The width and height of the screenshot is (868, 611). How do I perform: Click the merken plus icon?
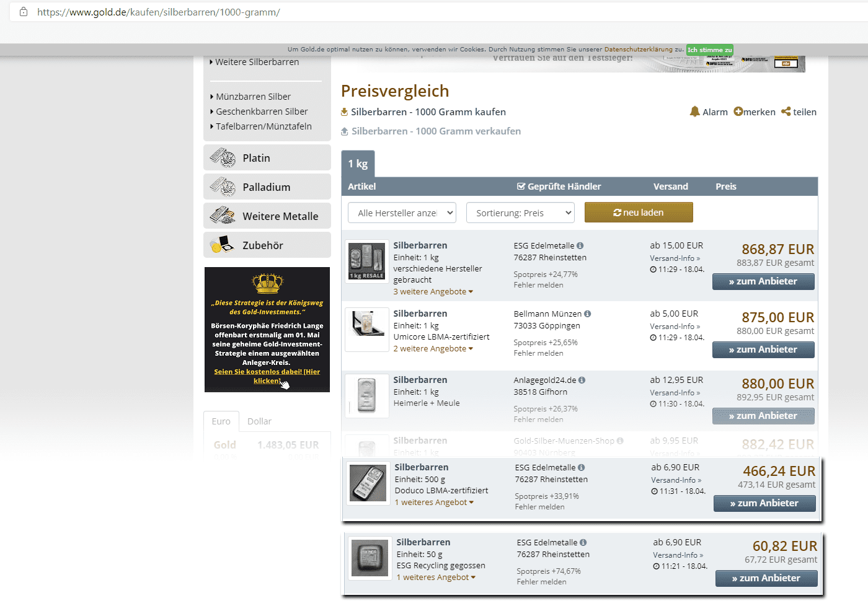click(738, 112)
